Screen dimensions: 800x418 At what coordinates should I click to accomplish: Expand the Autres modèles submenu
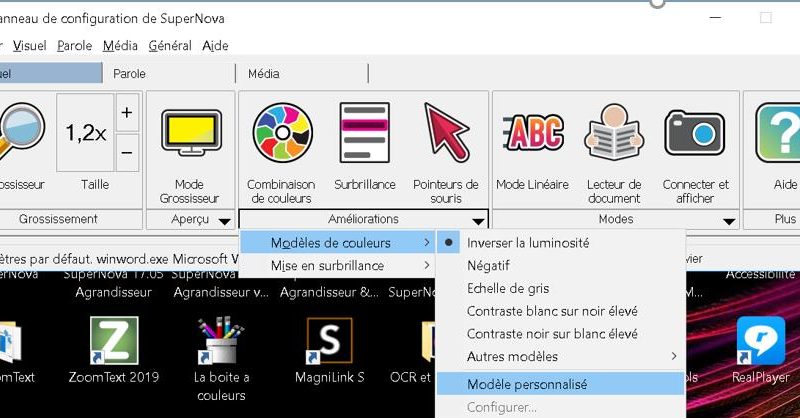tap(560, 356)
